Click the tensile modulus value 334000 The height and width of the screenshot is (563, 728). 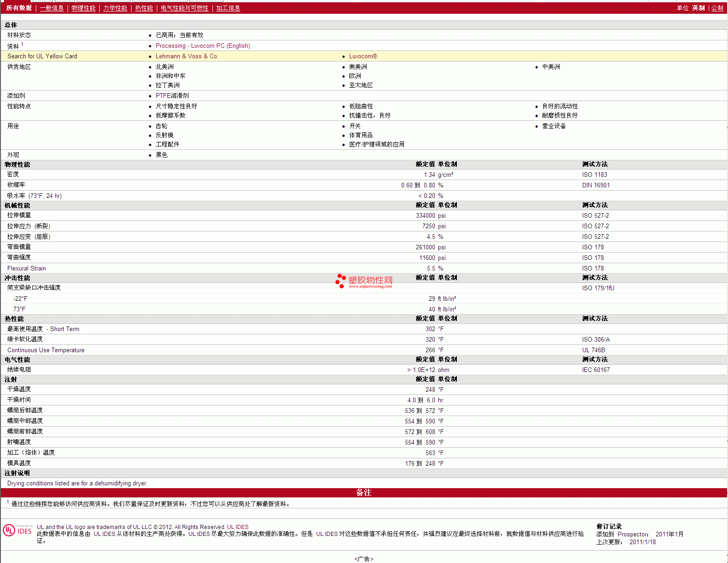click(426, 215)
